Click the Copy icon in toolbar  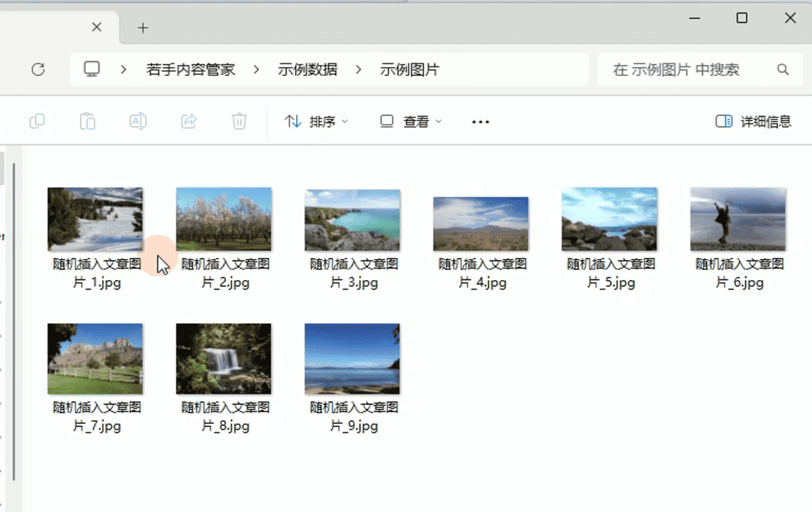coord(37,121)
